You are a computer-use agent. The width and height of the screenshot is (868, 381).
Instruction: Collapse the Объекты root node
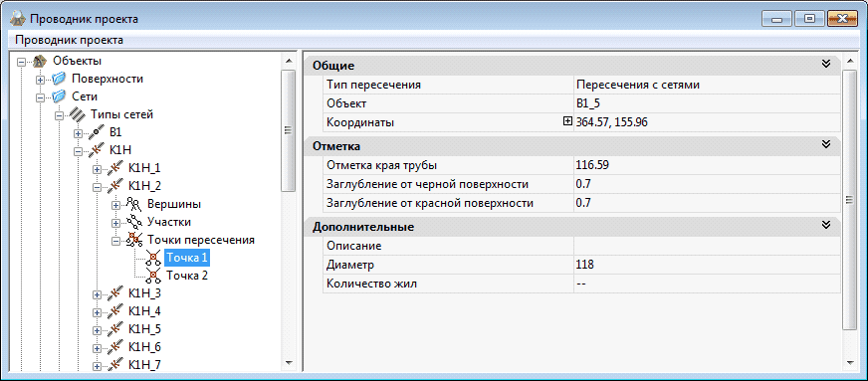coord(22,62)
